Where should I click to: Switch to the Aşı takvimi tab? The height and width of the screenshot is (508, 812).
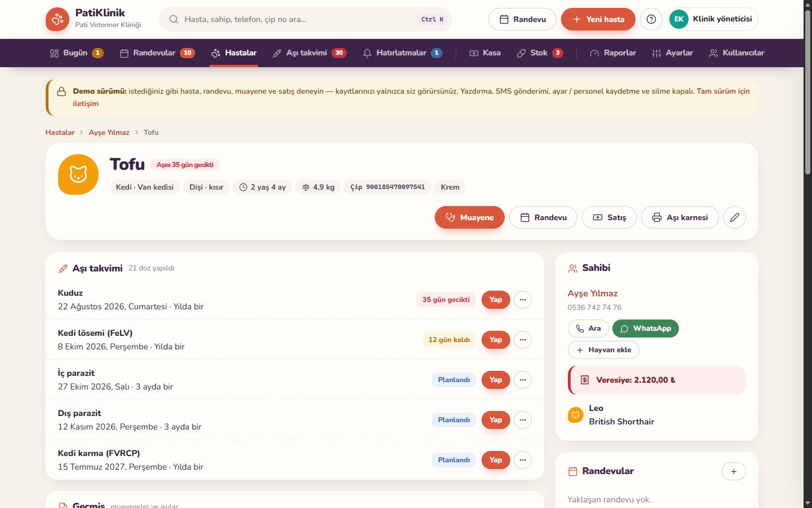pos(308,53)
